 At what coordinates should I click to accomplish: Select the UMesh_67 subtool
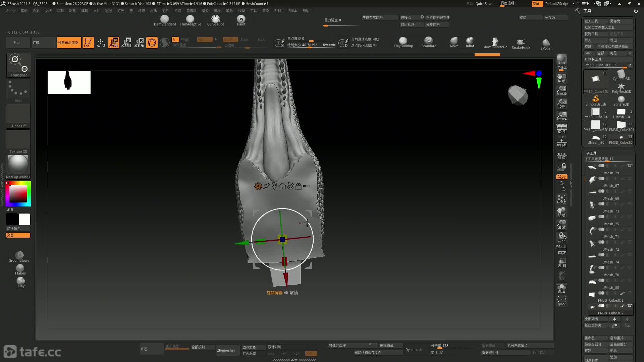coord(610,182)
